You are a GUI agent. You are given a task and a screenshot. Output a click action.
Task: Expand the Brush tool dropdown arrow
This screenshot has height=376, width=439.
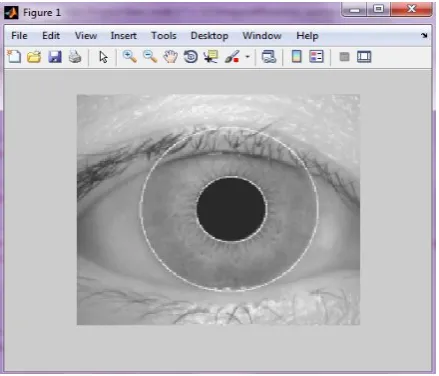click(x=247, y=57)
